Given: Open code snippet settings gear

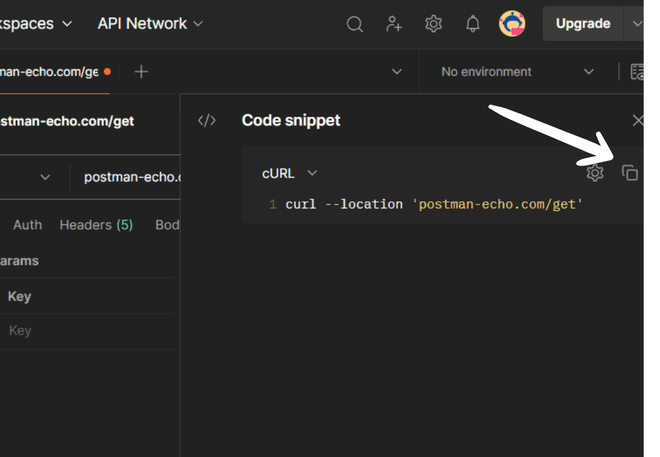Looking at the screenshot, I should 595,173.
